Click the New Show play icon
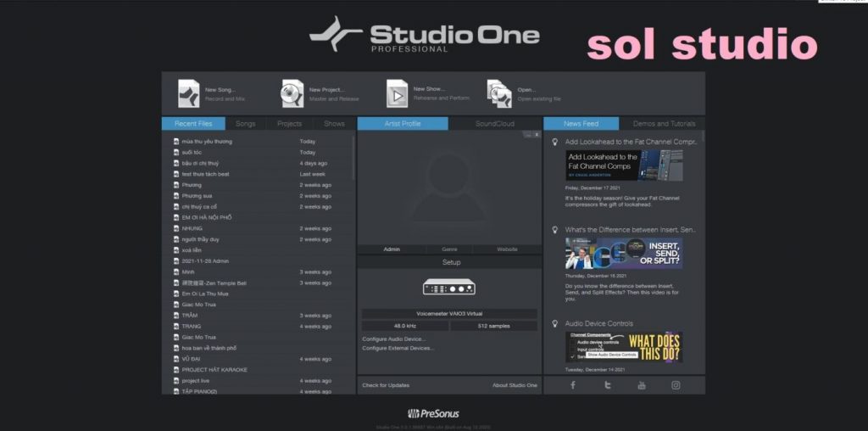868x431 pixels. (x=397, y=93)
